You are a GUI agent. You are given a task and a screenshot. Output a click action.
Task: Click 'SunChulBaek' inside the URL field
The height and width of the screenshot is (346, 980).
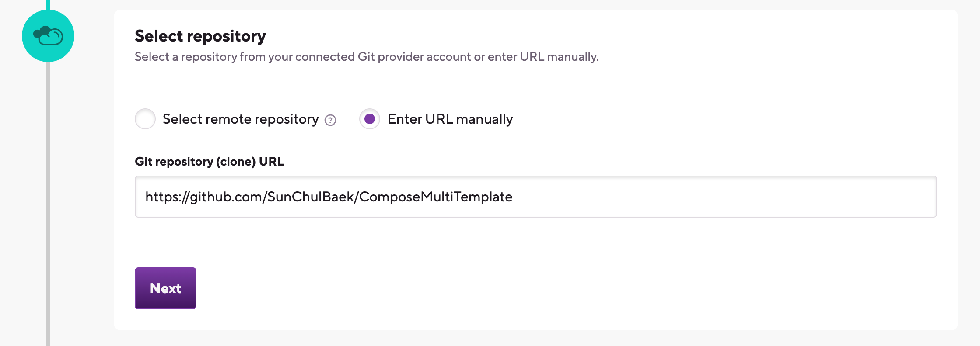pyautogui.click(x=311, y=197)
